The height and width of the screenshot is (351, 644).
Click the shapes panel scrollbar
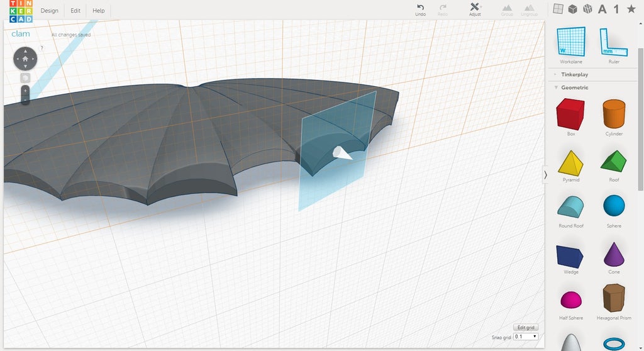tap(640, 119)
